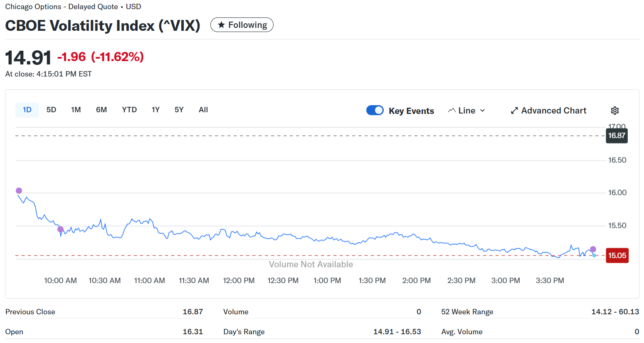Click the 3:30 PM time axis label
644x343 pixels.
[x=550, y=281]
